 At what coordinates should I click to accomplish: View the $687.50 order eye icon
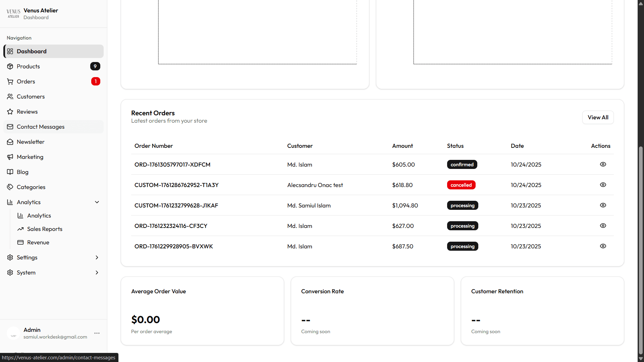click(x=603, y=246)
